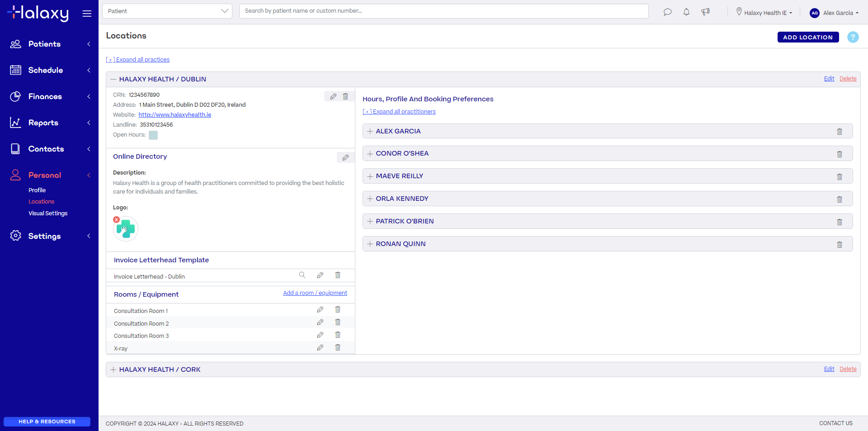Expand Alex Garcia practitioner row
The width and height of the screenshot is (868, 431).
(x=370, y=131)
